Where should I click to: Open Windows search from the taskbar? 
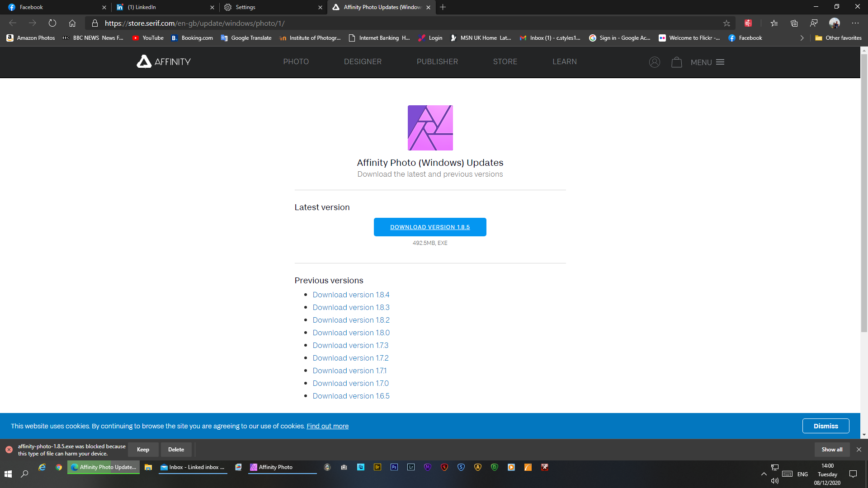[24, 474]
